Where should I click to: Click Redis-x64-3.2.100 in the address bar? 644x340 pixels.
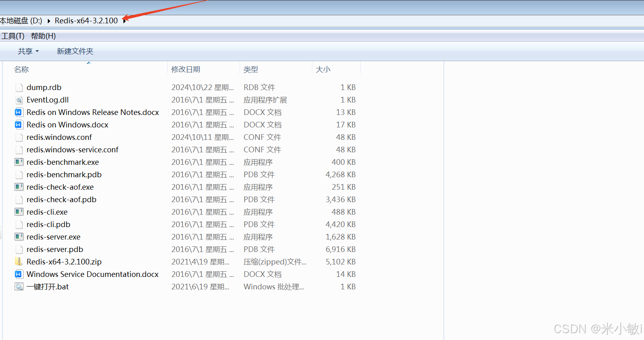tap(86, 20)
